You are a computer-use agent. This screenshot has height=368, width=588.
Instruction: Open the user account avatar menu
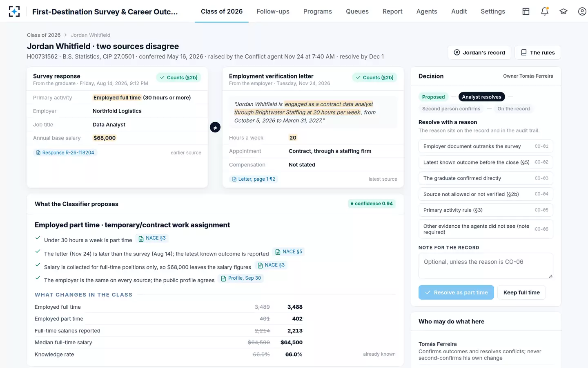pyautogui.click(x=582, y=11)
